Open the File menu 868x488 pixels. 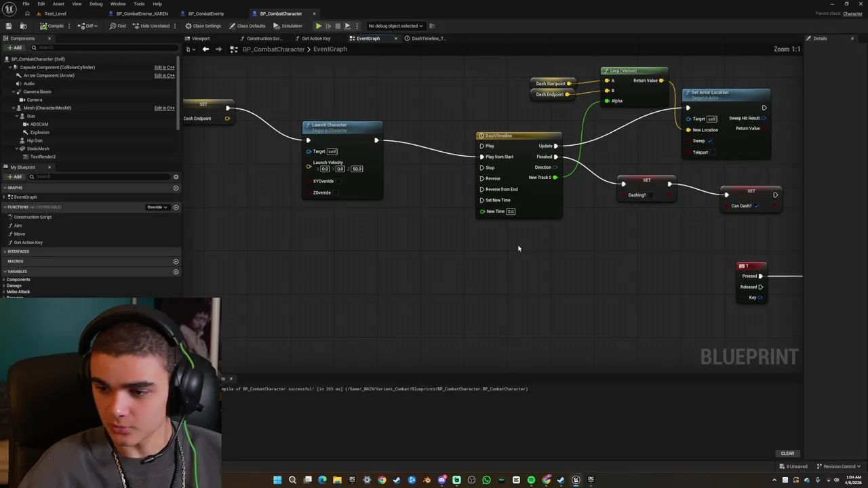click(x=26, y=4)
